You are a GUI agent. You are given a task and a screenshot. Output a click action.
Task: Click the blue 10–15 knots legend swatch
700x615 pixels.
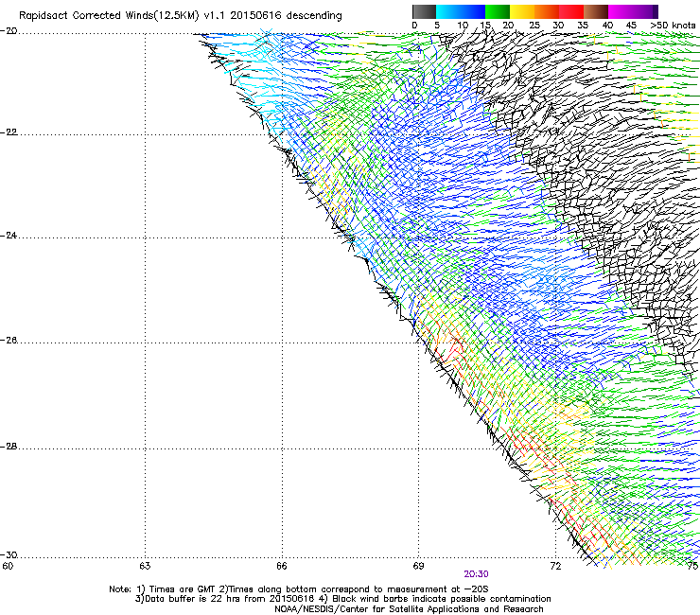473,11
